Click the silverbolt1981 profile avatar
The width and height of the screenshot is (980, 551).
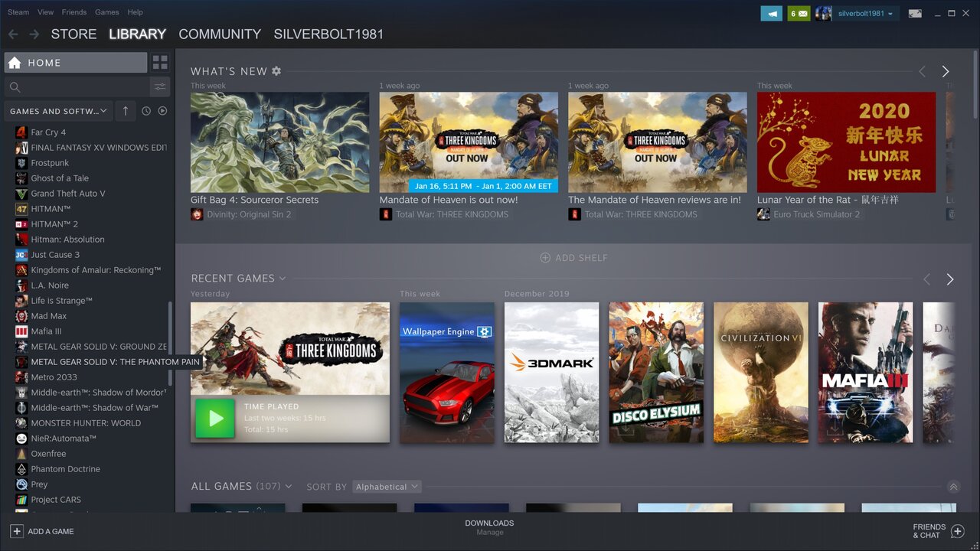(823, 13)
